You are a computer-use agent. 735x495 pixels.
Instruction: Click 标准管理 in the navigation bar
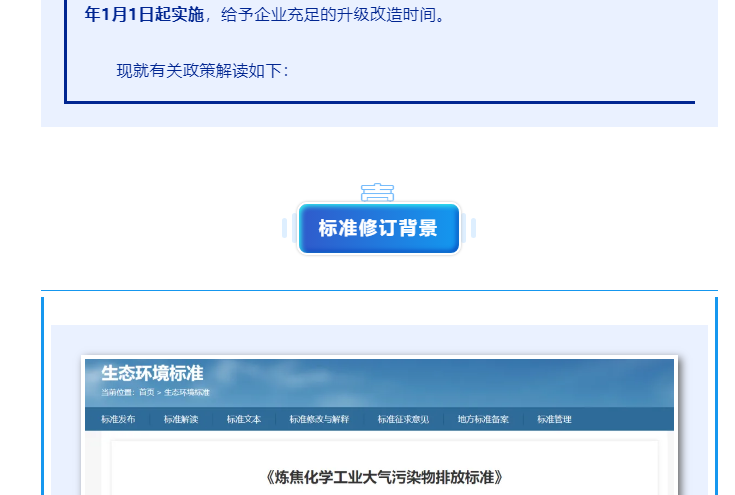(x=554, y=419)
